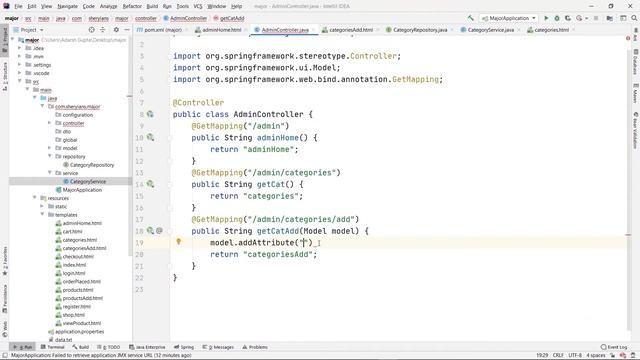This screenshot has width=640, height=360.
Task: Expand the .vscode folder
Action: tap(20, 73)
